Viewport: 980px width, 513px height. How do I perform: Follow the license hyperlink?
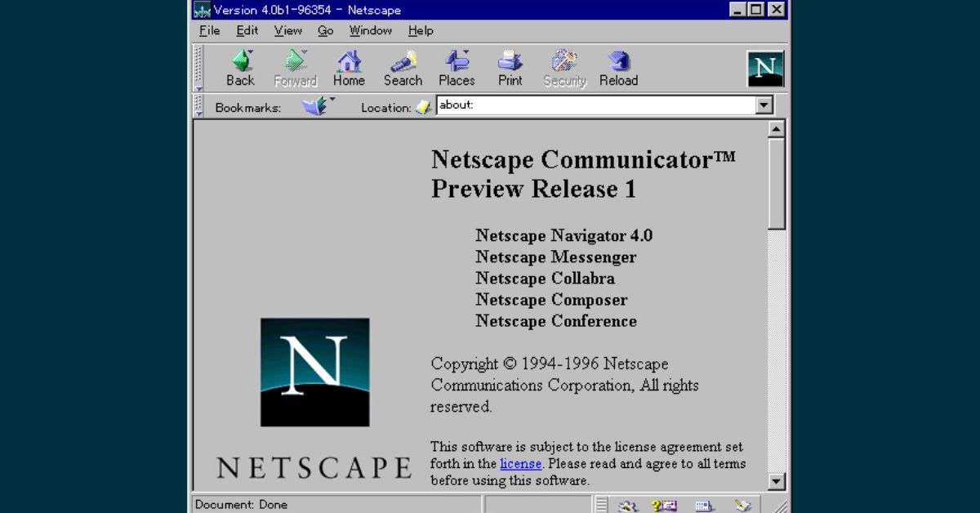[x=521, y=464]
